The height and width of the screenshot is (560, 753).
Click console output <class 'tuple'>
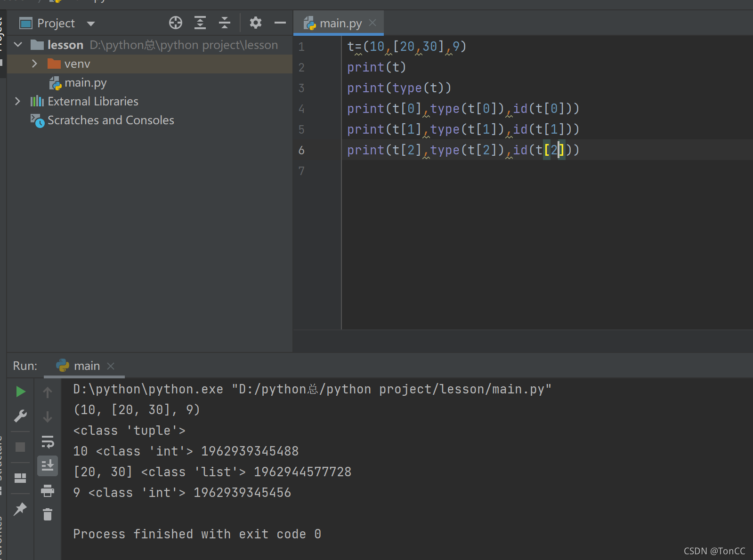coord(129,431)
